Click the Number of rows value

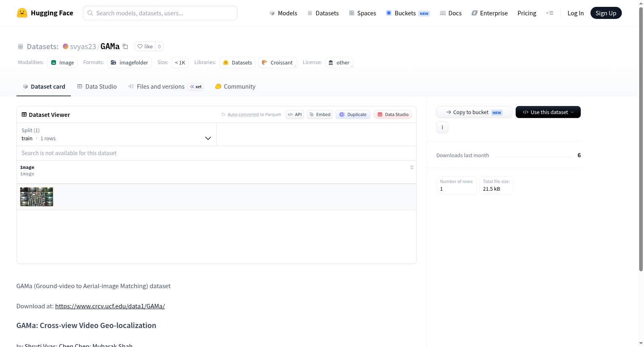[x=442, y=189]
